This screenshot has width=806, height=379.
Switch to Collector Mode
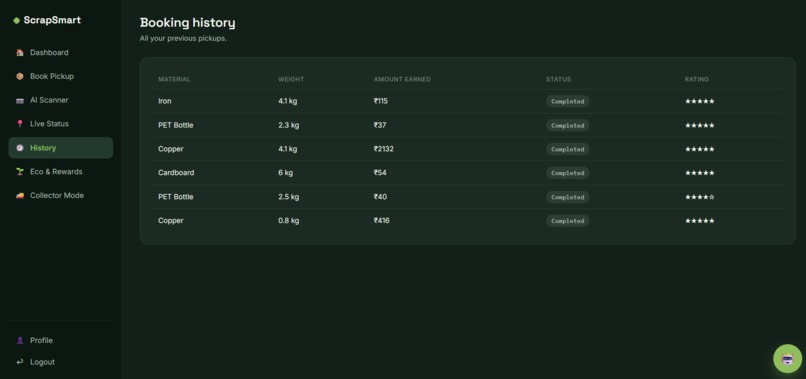coord(61,195)
